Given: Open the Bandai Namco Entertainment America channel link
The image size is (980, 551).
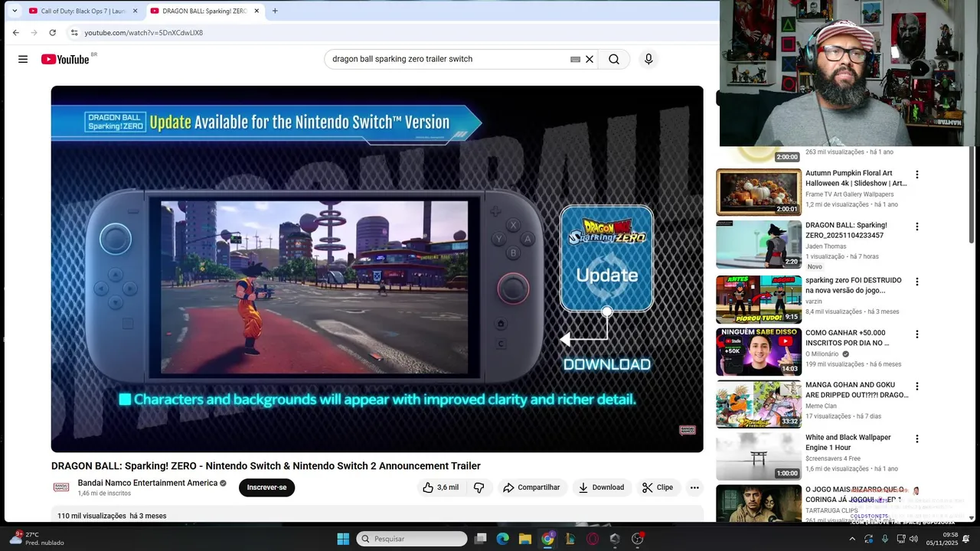Looking at the screenshot, I should coord(148,483).
